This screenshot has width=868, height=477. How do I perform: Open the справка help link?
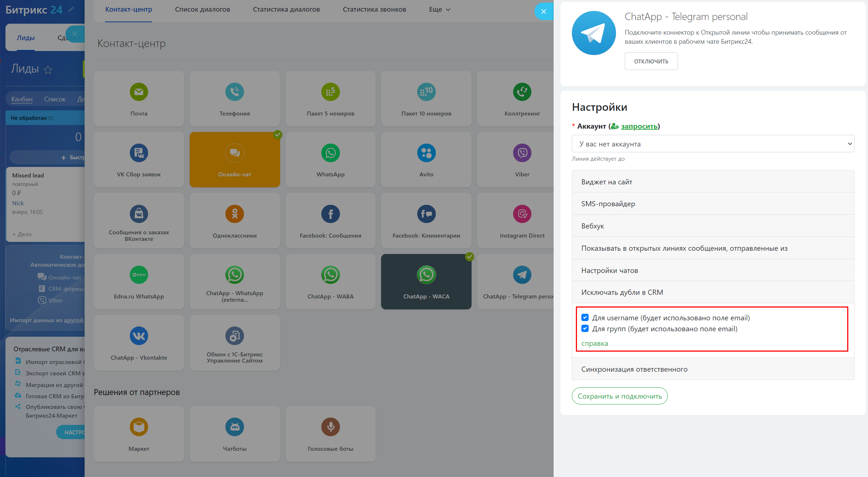(594, 344)
